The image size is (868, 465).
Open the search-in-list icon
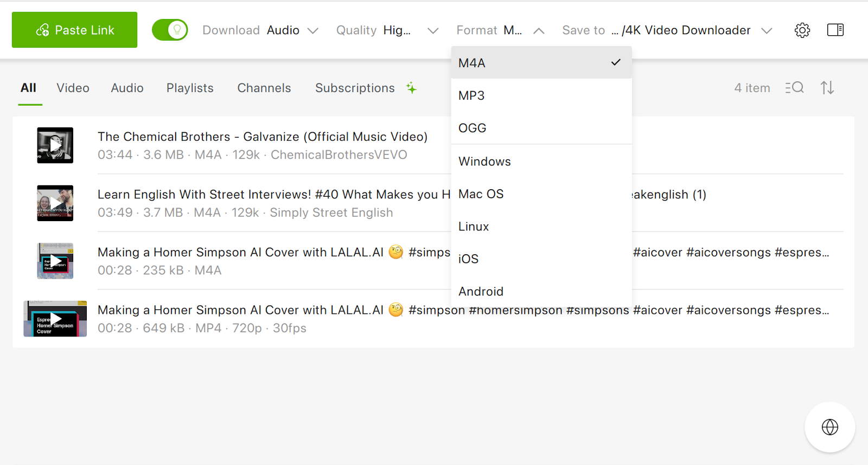point(795,87)
